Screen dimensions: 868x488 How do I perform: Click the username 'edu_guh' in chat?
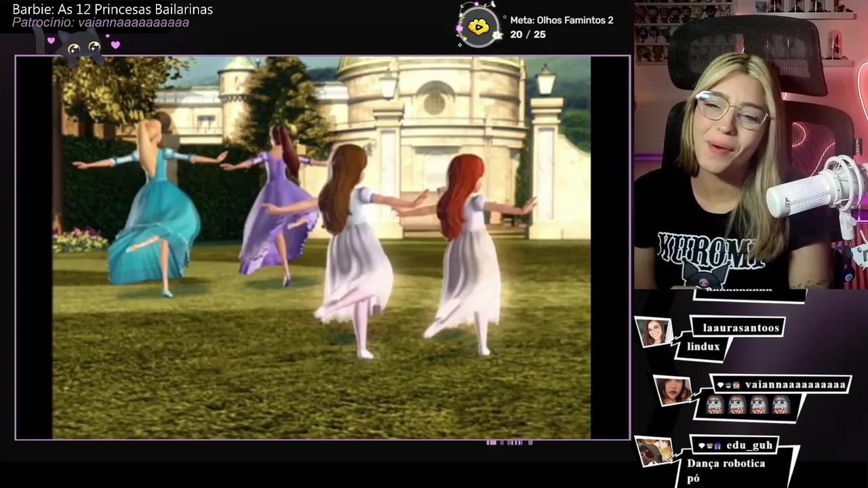[x=749, y=445]
